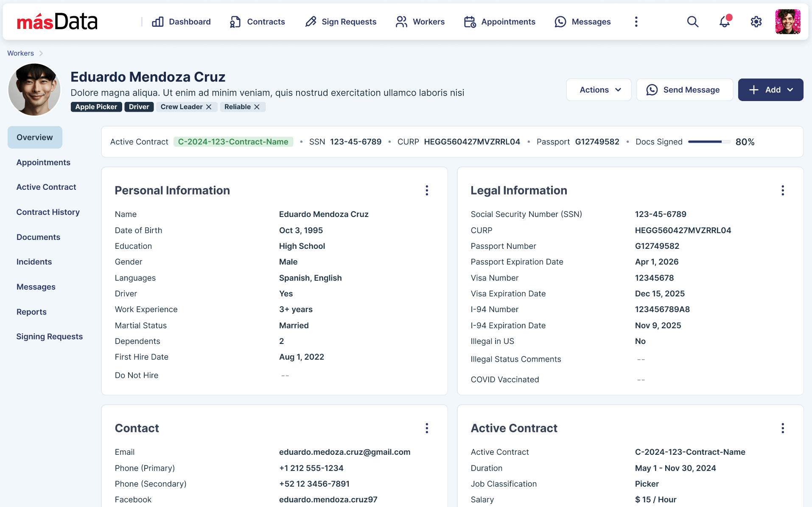
Task: Expand the Add dropdown button
Action: 770,90
